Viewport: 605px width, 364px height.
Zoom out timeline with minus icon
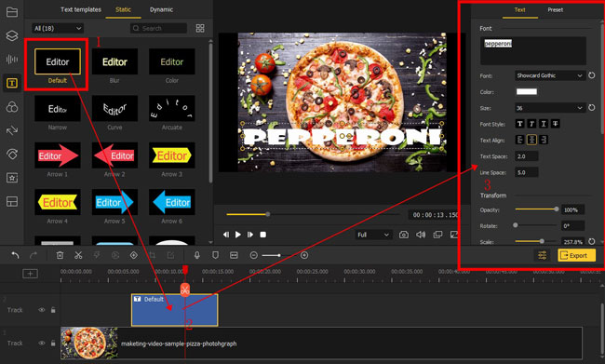pyautogui.click(x=253, y=255)
